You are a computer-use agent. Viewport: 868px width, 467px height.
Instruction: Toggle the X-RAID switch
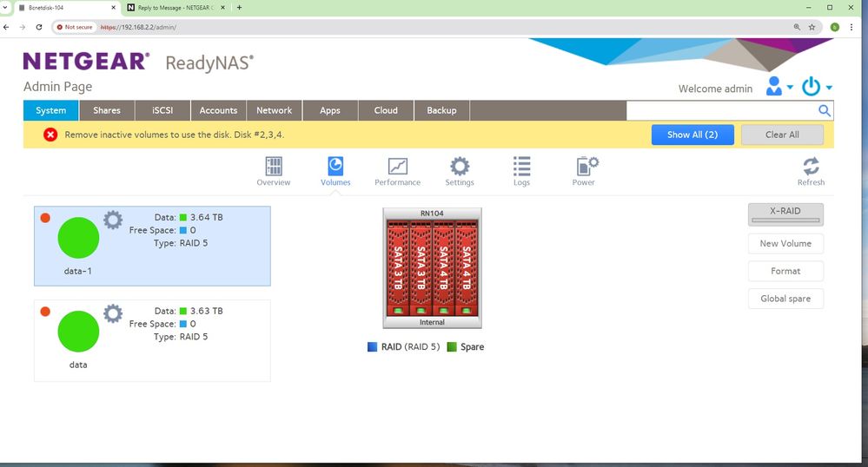point(785,214)
